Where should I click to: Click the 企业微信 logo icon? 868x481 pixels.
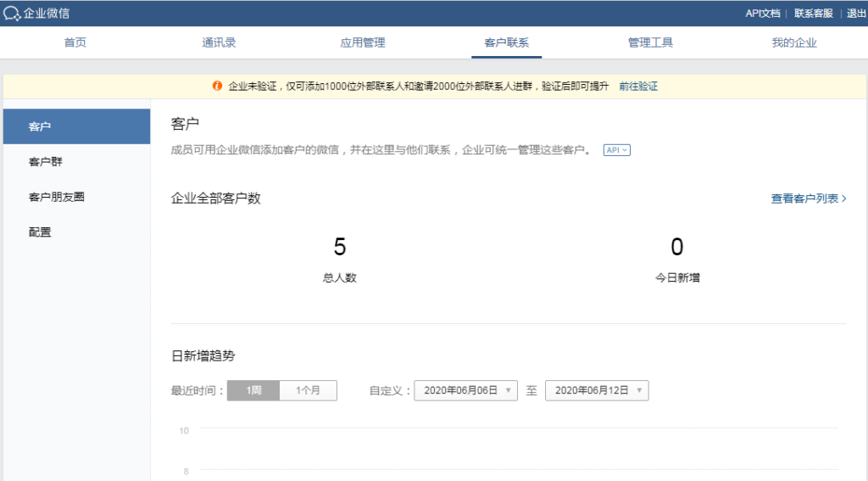(12, 13)
